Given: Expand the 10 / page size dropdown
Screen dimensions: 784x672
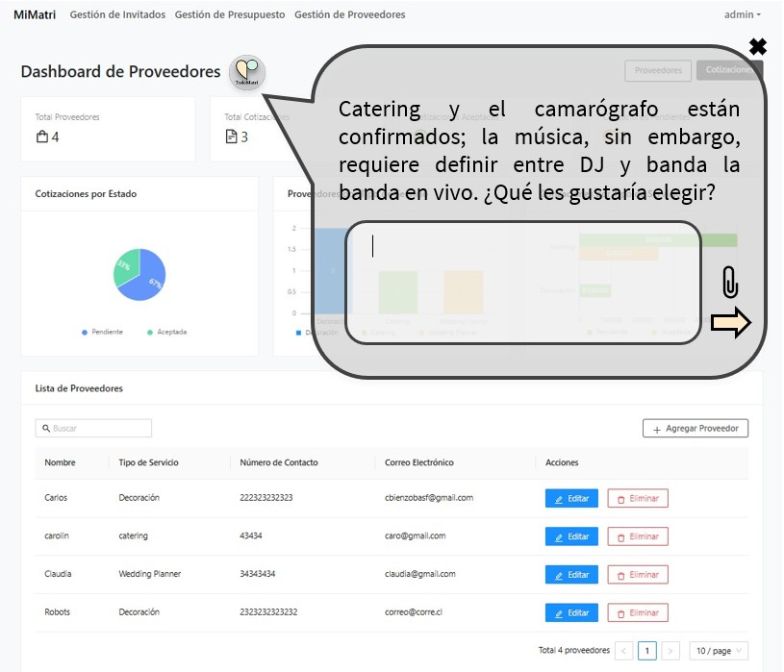Looking at the screenshot, I should pos(719,651).
